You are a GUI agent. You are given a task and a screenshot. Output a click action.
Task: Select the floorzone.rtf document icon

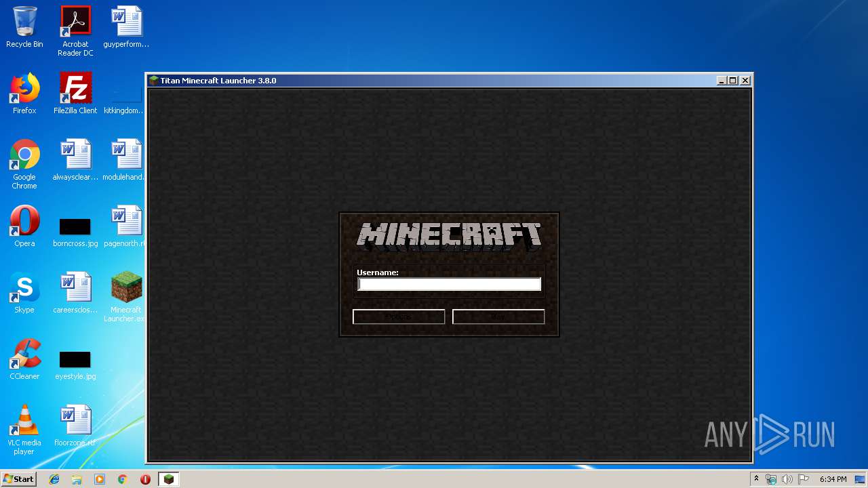(x=75, y=426)
